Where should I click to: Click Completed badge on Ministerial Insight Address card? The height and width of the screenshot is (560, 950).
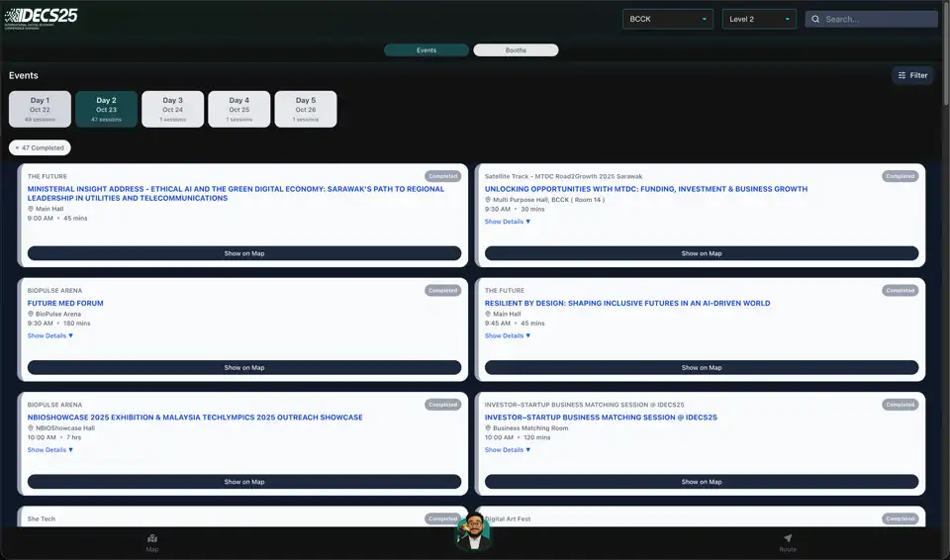(443, 176)
